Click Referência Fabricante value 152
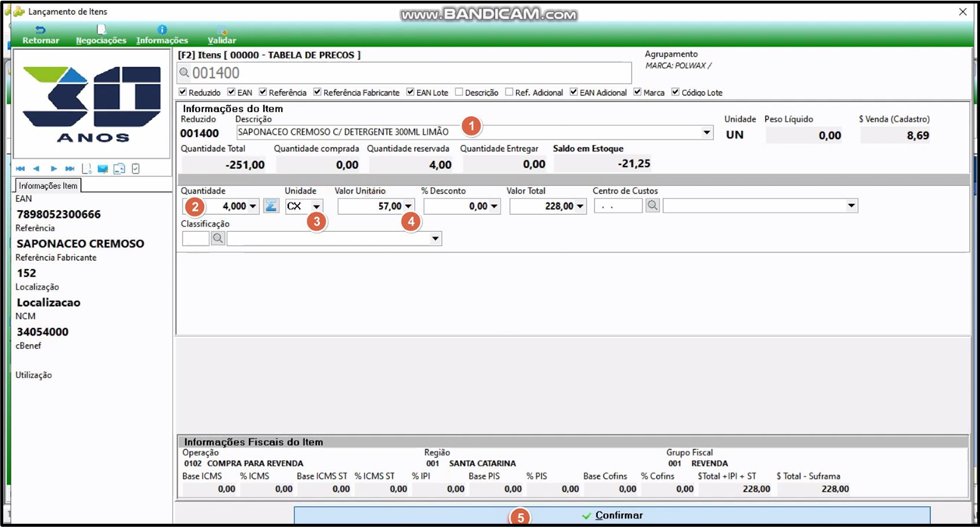980x527 pixels. click(x=26, y=273)
